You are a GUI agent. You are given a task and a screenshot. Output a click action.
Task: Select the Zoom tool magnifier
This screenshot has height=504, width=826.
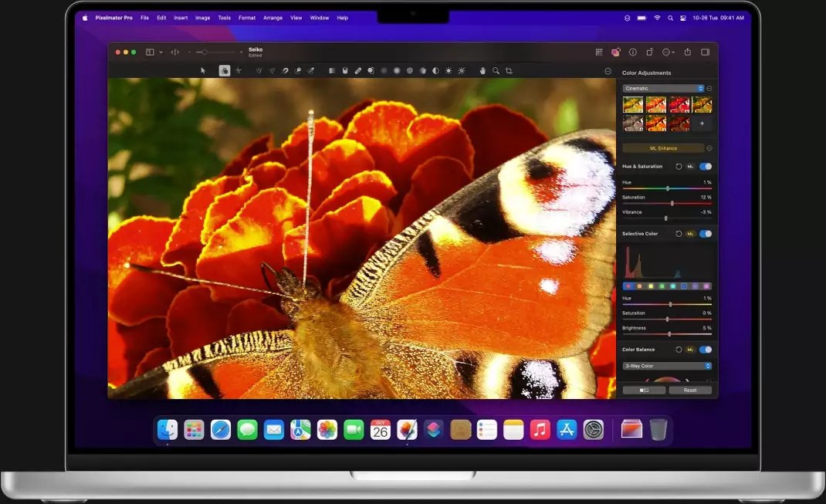coord(496,70)
